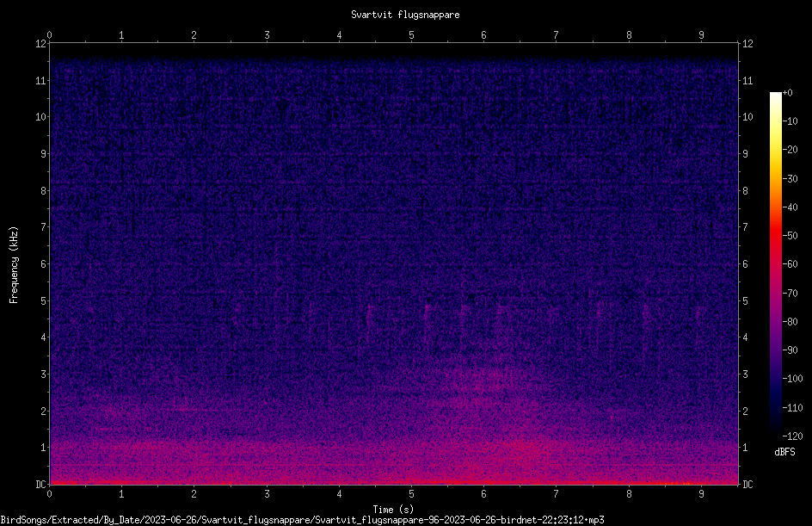Screen dimensions: 812x526
Task: Click the '-80' colorbar label
Action: point(790,322)
